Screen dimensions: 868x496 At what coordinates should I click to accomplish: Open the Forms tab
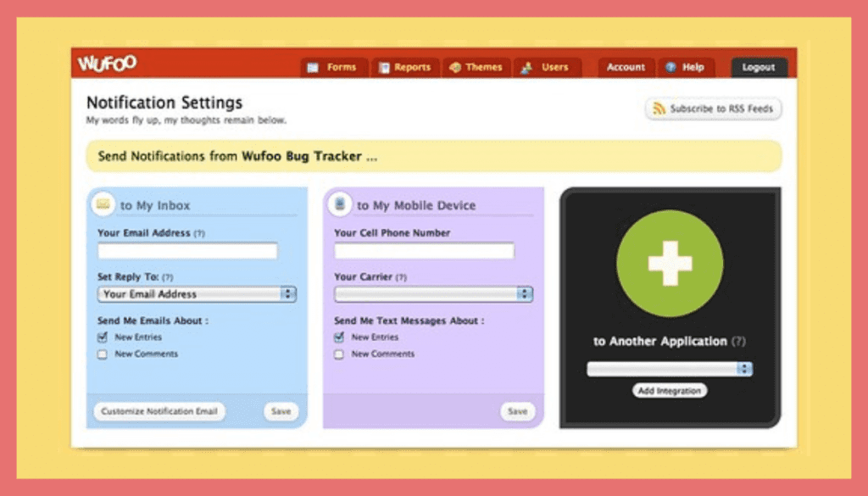(334, 68)
